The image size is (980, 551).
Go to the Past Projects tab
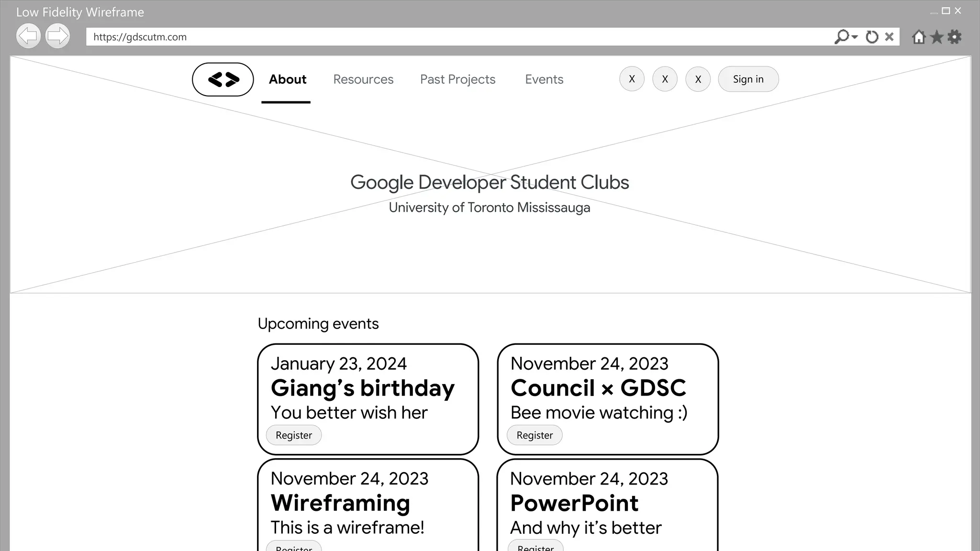[x=457, y=79]
